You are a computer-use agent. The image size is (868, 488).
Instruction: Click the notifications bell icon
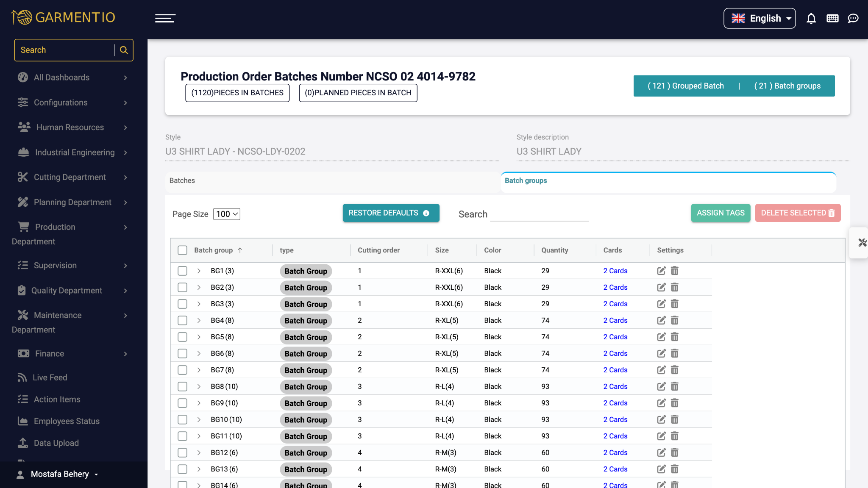tap(811, 18)
